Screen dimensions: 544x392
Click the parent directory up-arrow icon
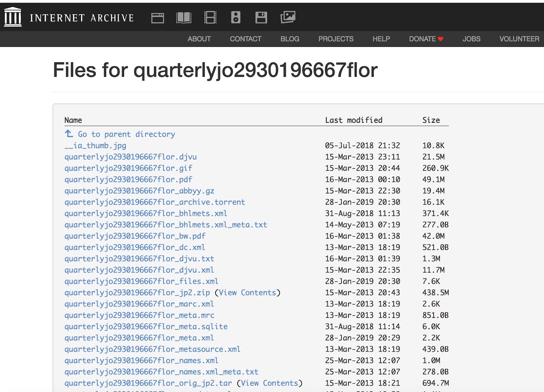tap(69, 134)
